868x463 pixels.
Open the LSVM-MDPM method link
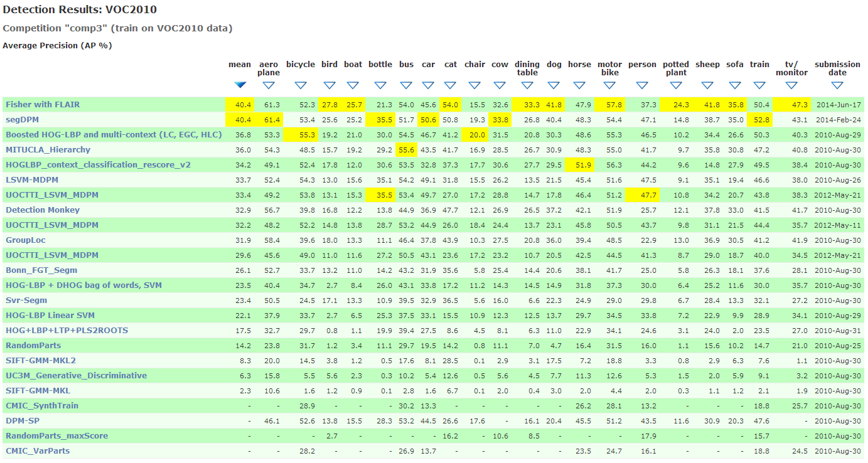coord(31,180)
